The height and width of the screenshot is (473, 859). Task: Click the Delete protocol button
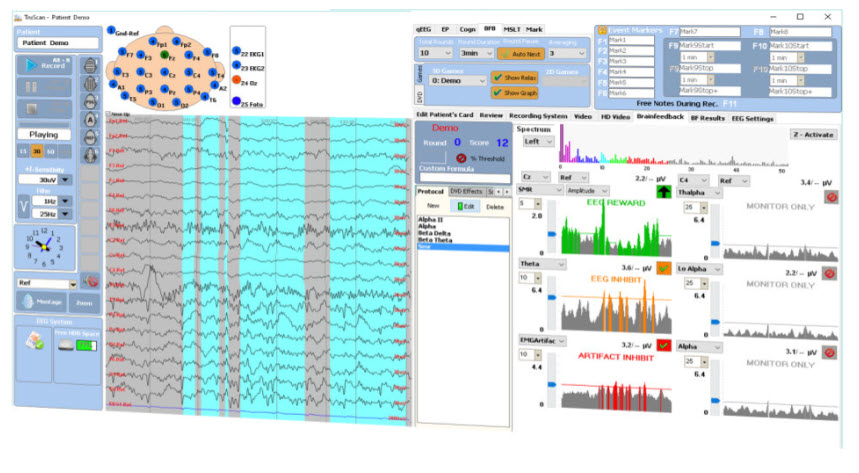(493, 206)
